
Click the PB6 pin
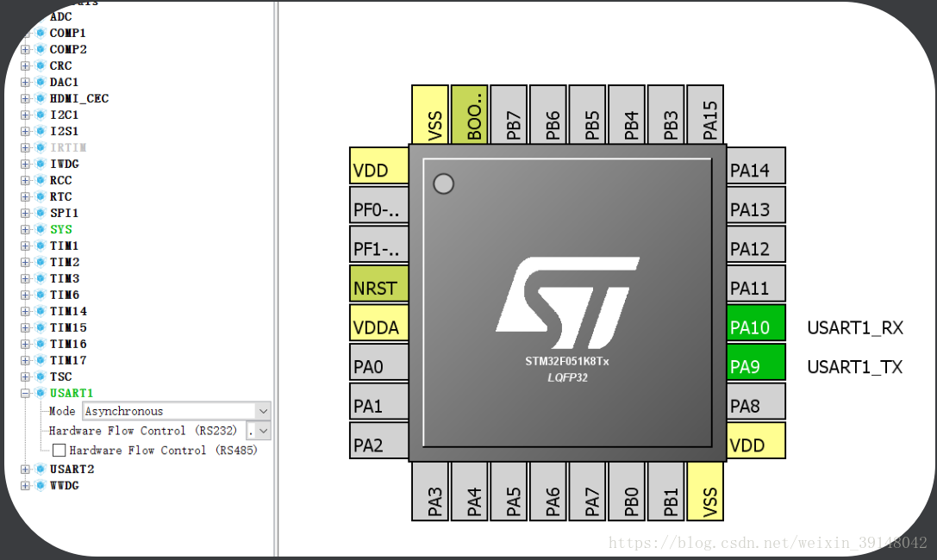point(548,115)
